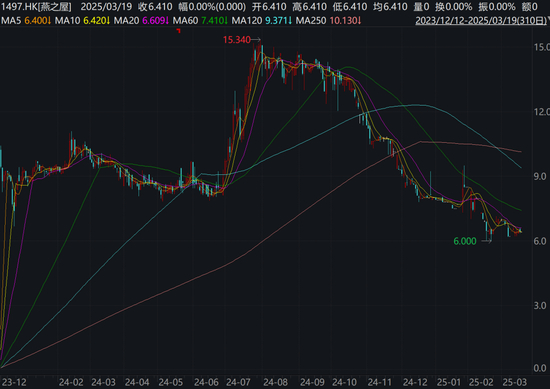The width and height of the screenshot is (550, 389).
Task: Click the MA120 indicator value 9.371
Action: coord(279,21)
